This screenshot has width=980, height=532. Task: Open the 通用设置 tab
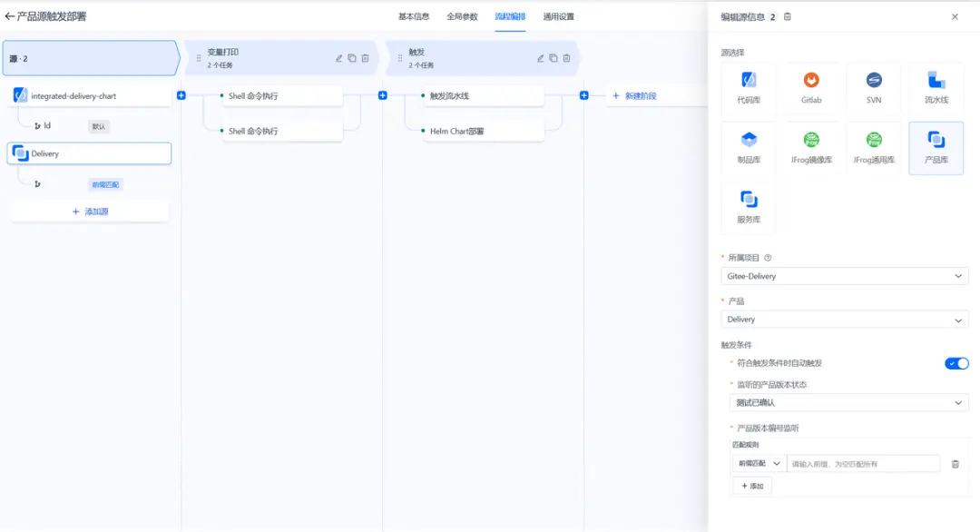tap(558, 17)
